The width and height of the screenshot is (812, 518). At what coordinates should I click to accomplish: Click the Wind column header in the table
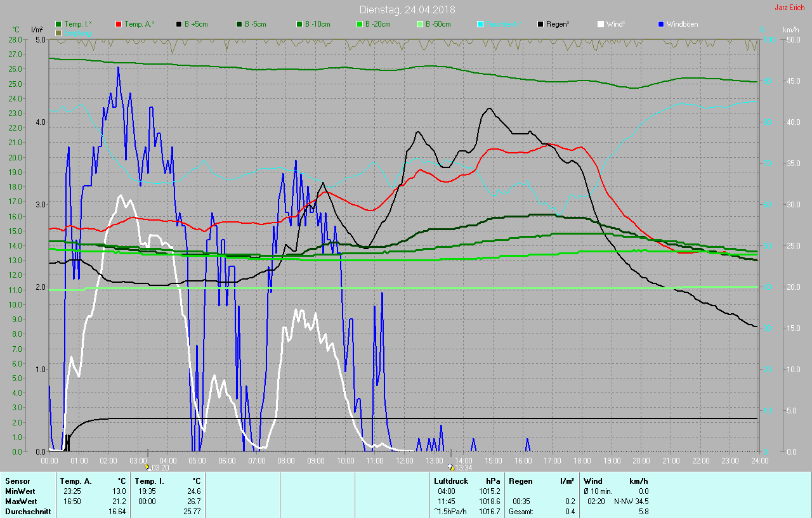(x=593, y=481)
